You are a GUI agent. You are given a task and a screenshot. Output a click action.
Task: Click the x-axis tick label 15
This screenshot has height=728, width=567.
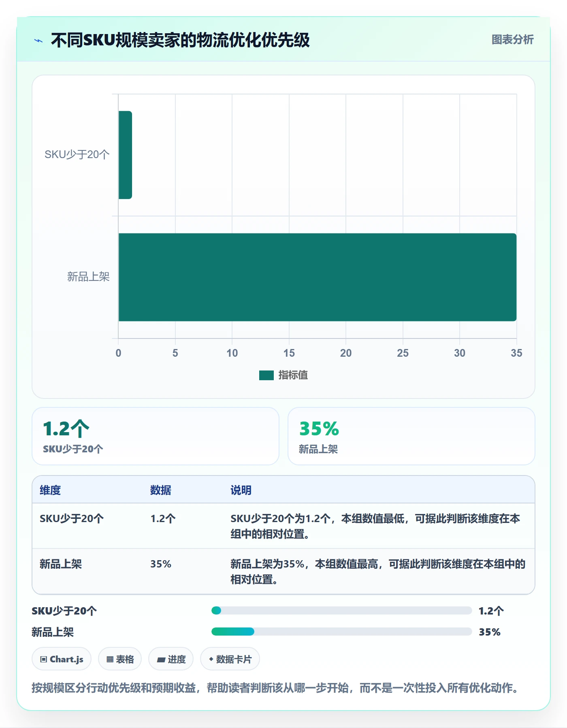point(289,353)
